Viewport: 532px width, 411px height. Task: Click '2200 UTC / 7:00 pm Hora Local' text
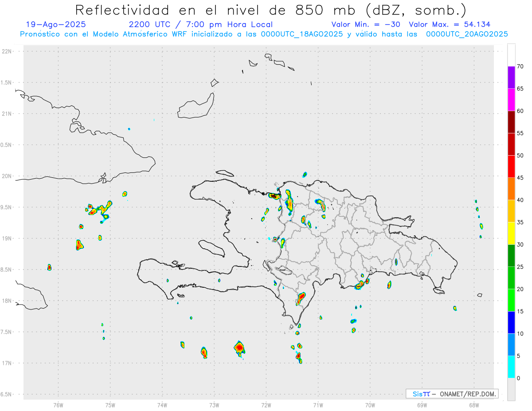click(200, 24)
